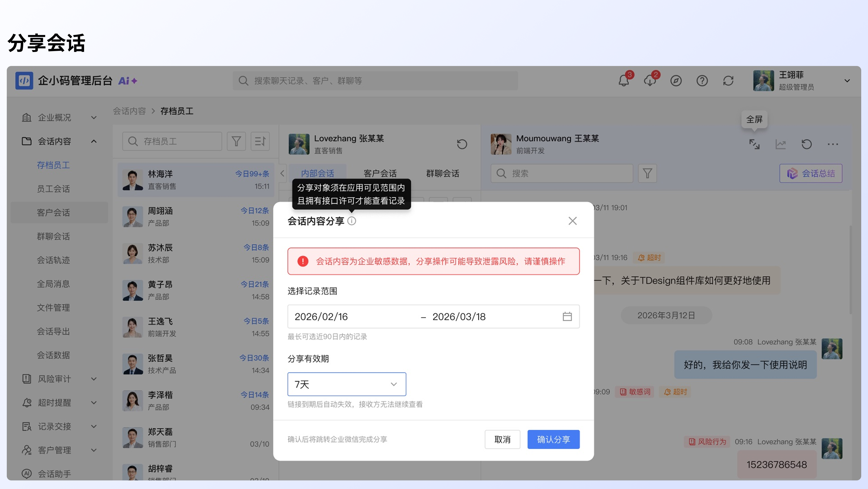The width and height of the screenshot is (868, 489).
Task: Select 周翊涵 in the employee list
Action: click(x=196, y=216)
